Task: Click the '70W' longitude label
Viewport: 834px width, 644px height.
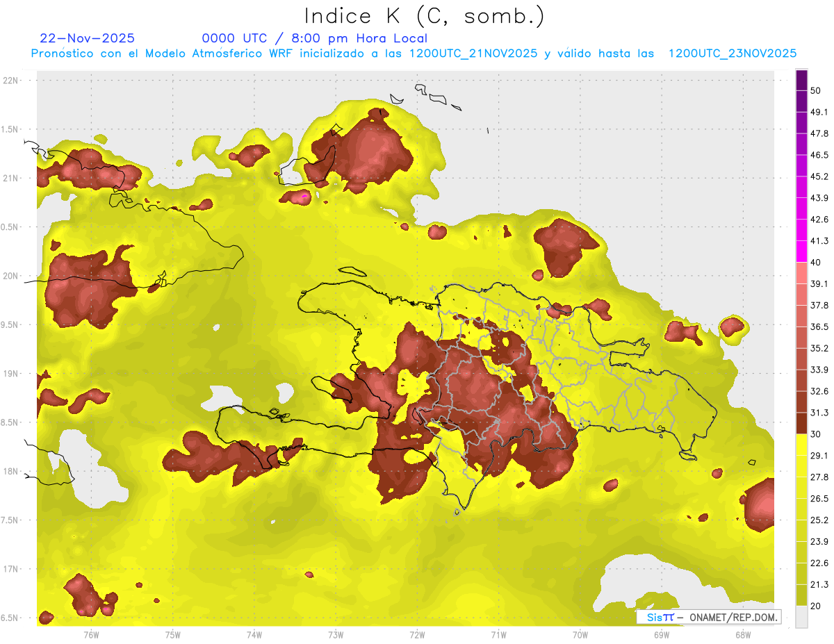Action: pos(580,635)
